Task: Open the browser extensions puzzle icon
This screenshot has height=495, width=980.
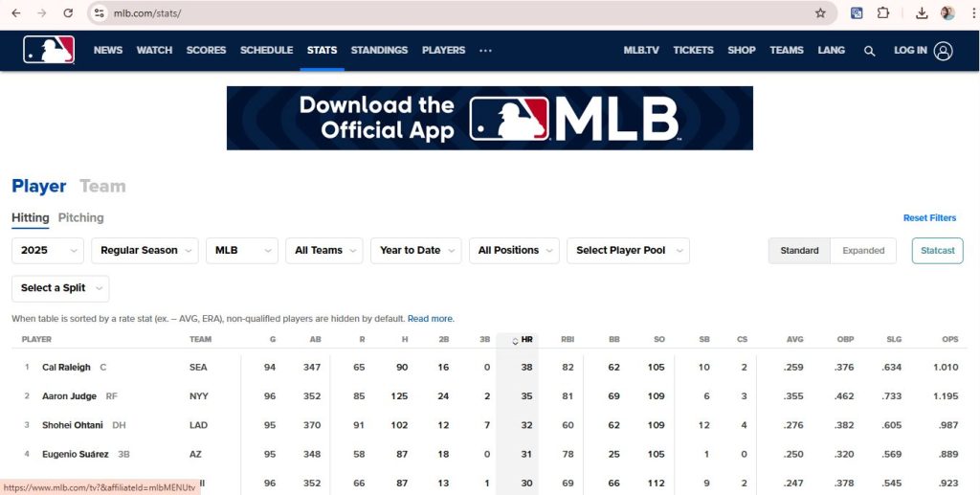Action: 883,13
